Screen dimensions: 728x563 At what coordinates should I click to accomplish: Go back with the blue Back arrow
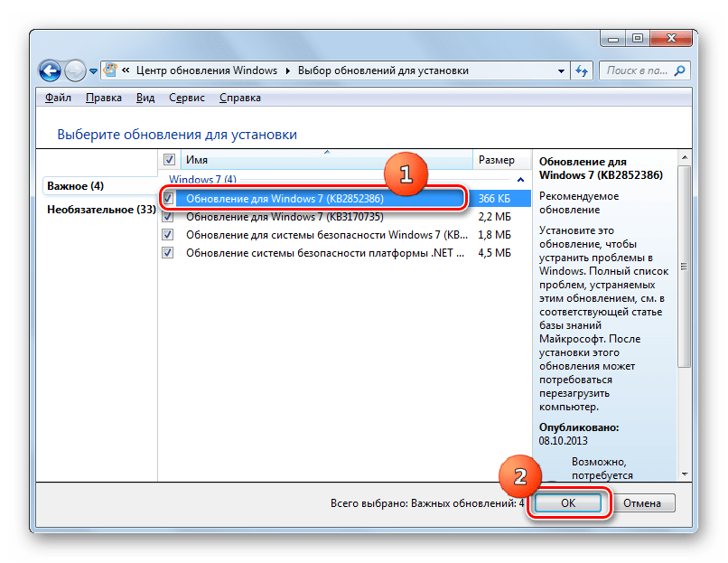(x=51, y=71)
